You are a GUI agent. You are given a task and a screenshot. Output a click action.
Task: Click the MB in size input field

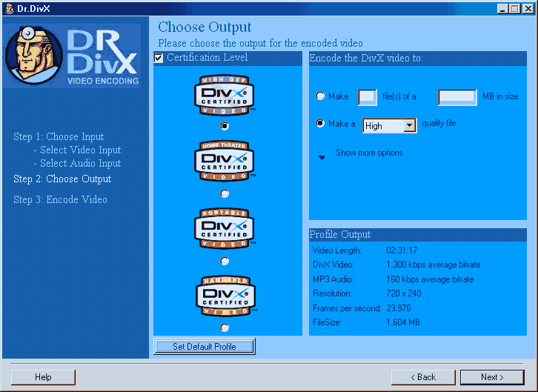[x=457, y=96]
